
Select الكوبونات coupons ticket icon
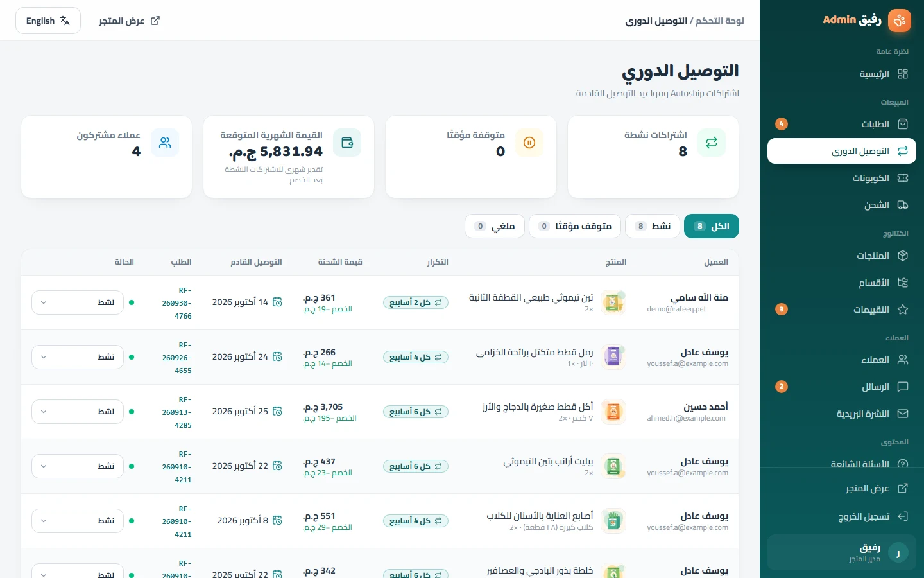click(x=903, y=178)
